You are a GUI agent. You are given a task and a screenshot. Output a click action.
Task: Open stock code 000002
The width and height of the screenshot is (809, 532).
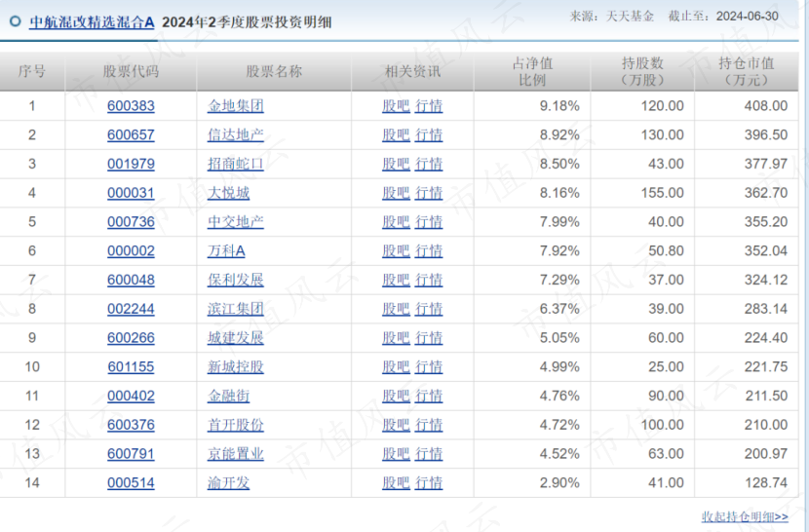point(131,250)
